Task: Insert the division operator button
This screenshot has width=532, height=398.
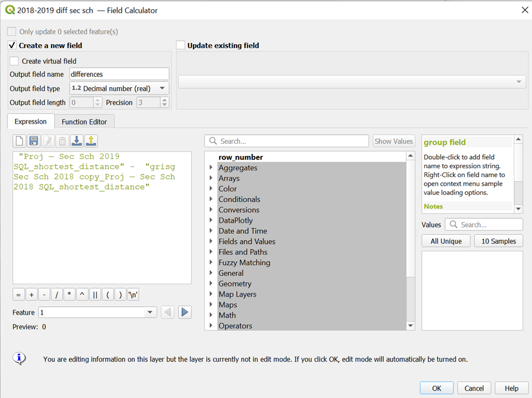Action: click(57, 294)
